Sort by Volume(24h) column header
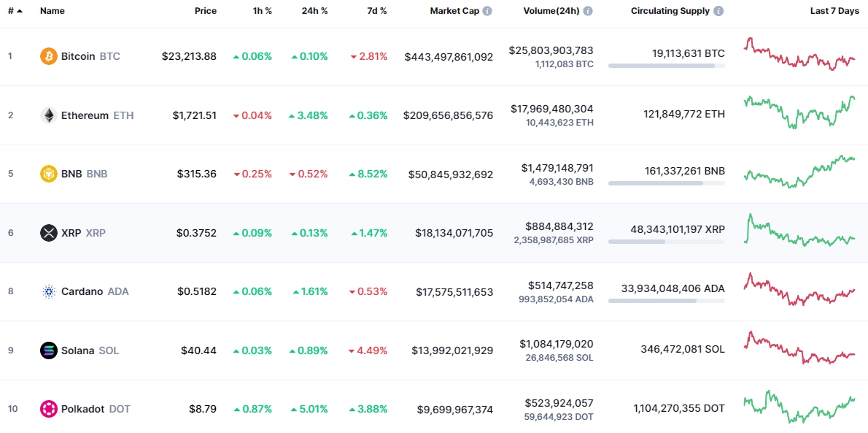The height and width of the screenshot is (433, 868). click(x=551, y=11)
